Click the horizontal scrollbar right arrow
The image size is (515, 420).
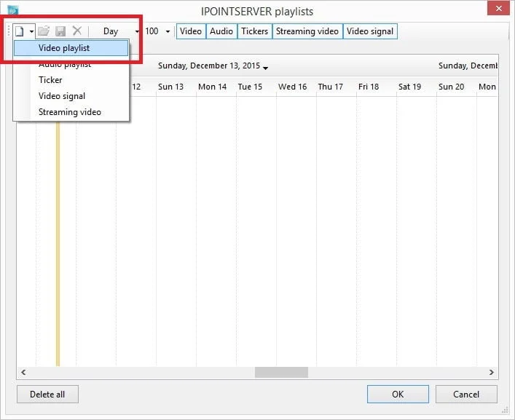pyautogui.click(x=492, y=372)
